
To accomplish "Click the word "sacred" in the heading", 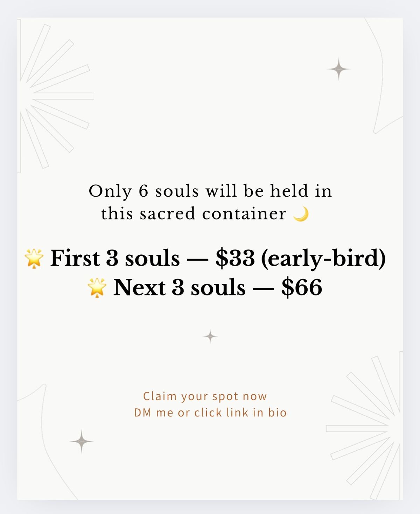I will pos(168,214).
